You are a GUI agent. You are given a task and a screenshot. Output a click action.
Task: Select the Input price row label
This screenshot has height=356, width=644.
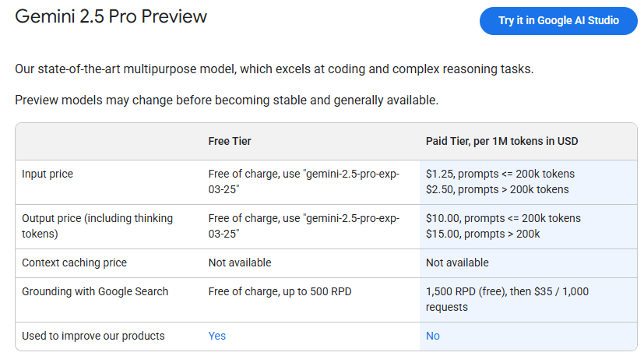point(48,174)
